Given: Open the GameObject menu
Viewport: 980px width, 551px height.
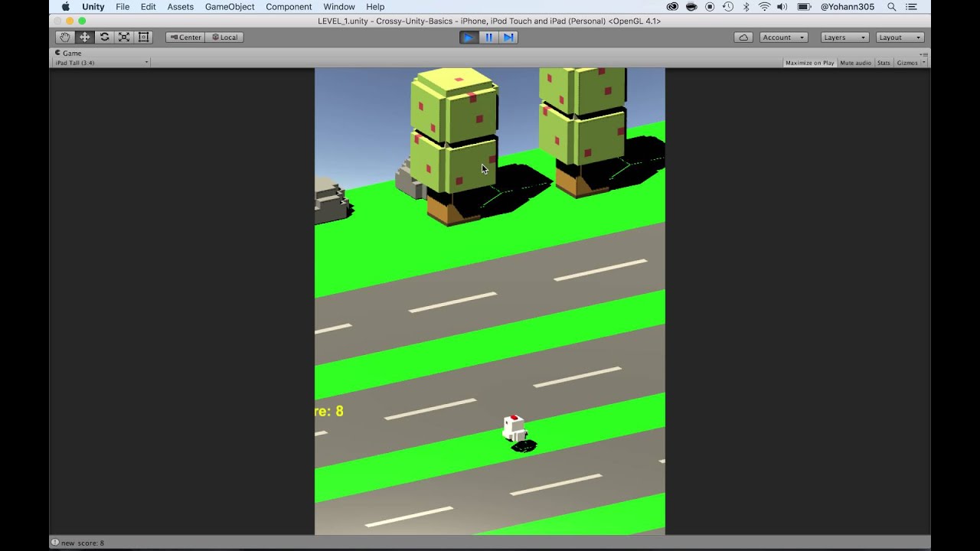Looking at the screenshot, I should [x=230, y=7].
